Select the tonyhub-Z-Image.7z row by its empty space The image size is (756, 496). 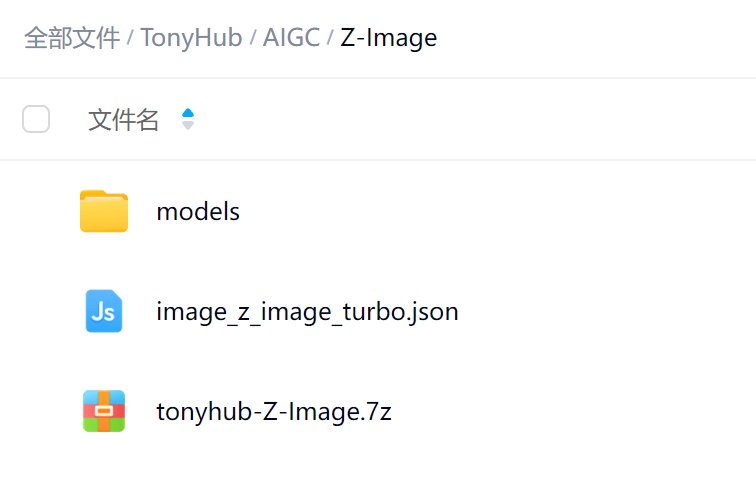580,411
